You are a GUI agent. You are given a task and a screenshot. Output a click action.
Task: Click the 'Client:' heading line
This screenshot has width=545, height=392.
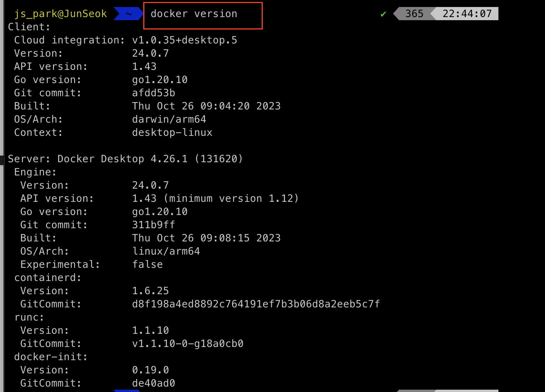click(29, 27)
